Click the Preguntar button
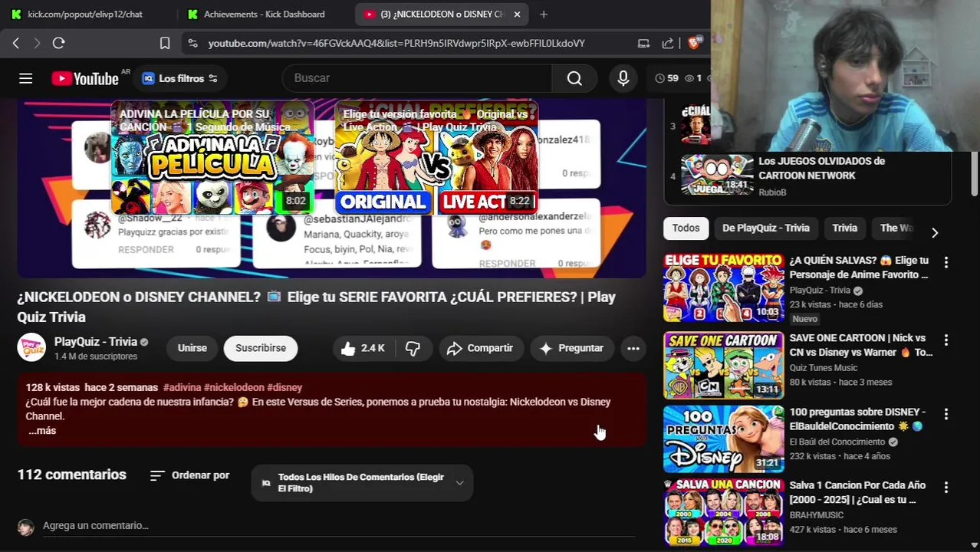 tap(572, 348)
